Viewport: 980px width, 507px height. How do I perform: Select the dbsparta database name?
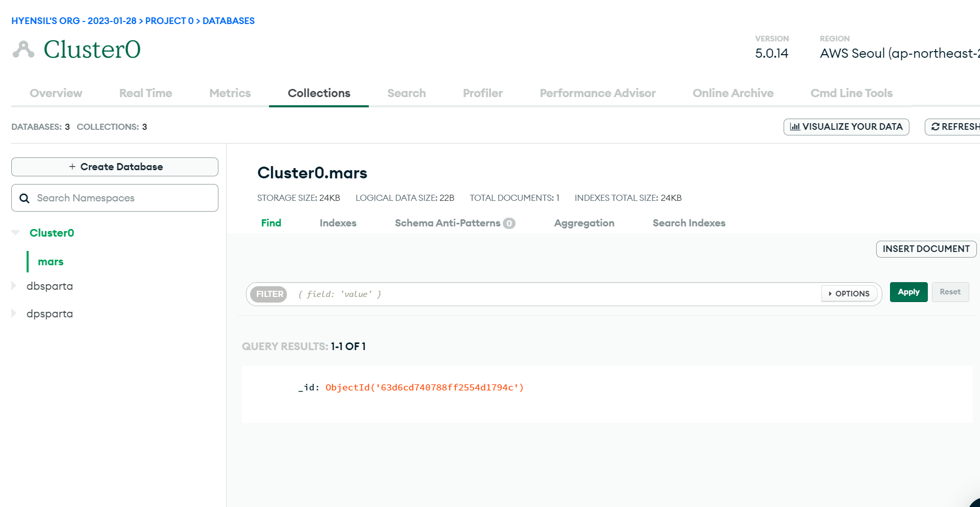pos(50,286)
